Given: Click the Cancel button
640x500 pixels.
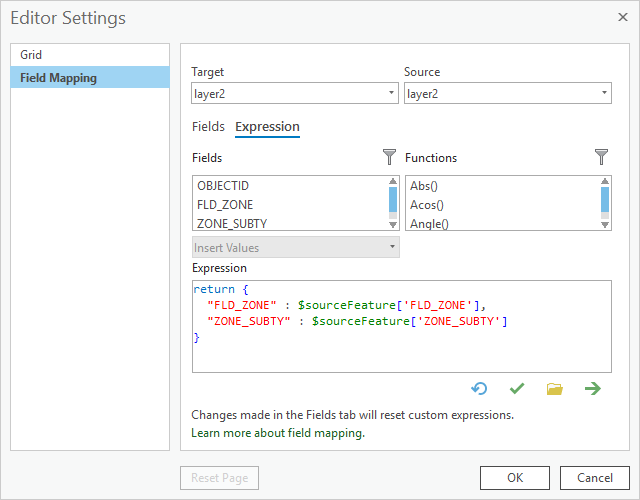Looking at the screenshot, I should pos(595,478).
